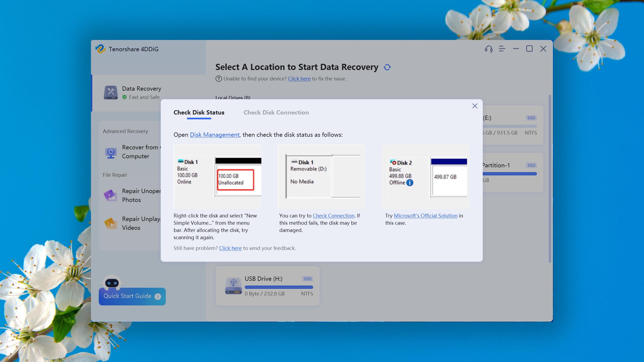644x362 pixels.
Task: Open the hamburger menu icon in title bar
Action: click(502, 49)
